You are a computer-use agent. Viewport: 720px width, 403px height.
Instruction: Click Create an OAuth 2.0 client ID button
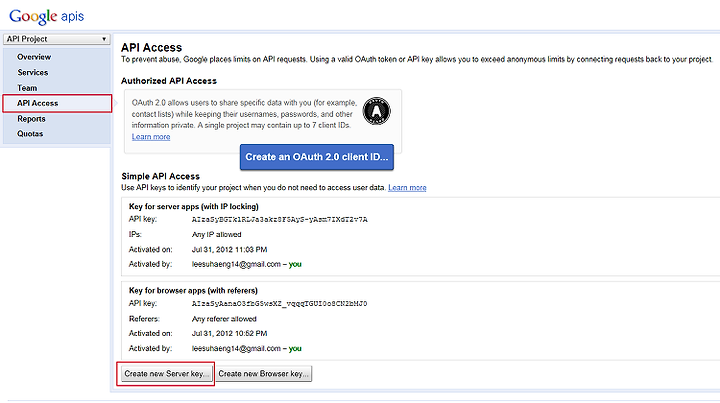(317, 157)
